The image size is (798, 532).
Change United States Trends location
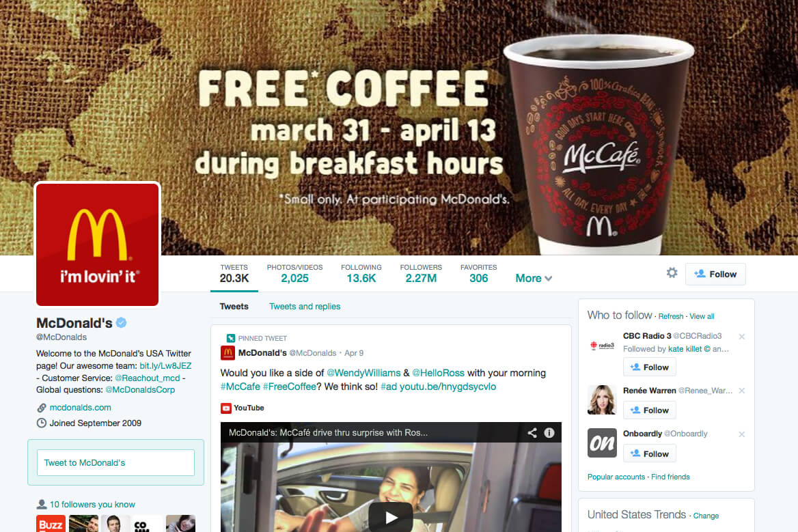point(706,516)
